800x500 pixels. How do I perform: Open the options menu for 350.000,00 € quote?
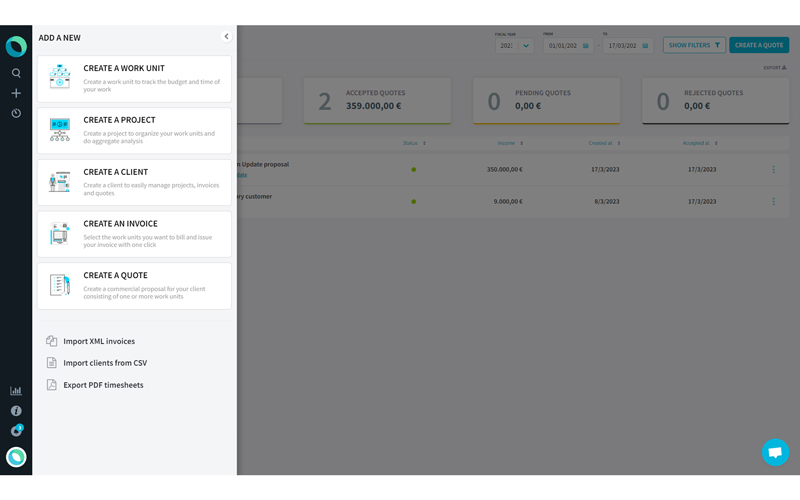pyautogui.click(x=773, y=169)
